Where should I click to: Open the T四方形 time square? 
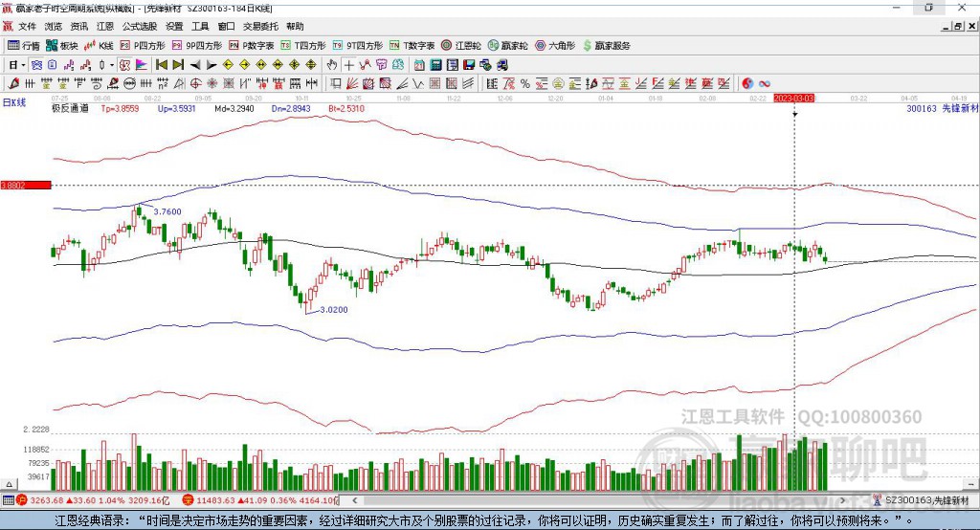pos(303,46)
